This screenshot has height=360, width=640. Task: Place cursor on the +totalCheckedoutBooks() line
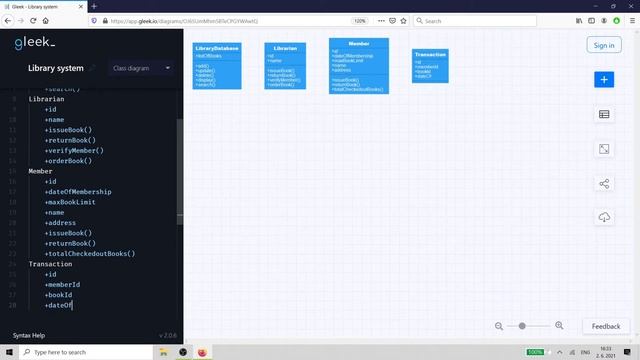click(90, 253)
